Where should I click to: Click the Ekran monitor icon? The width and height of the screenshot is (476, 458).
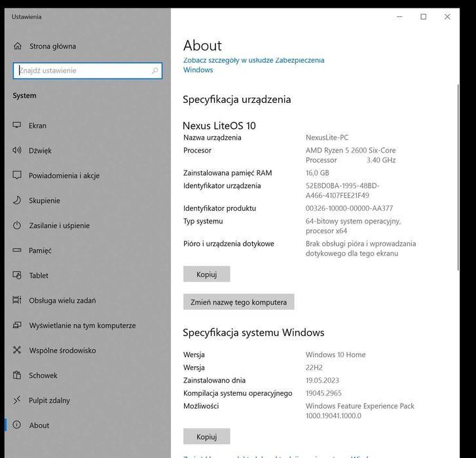pyautogui.click(x=17, y=125)
